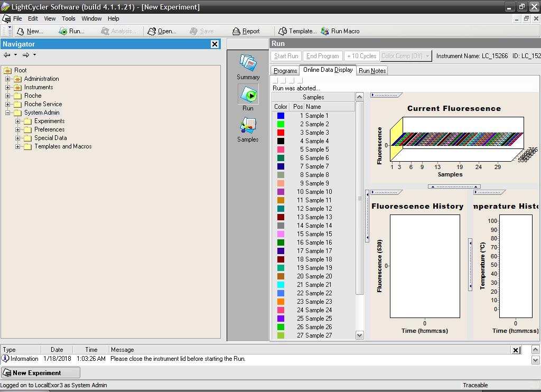Click the blue color swatch for Sample 1
The width and height of the screenshot is (541, 392).
(x=281, y=116)
